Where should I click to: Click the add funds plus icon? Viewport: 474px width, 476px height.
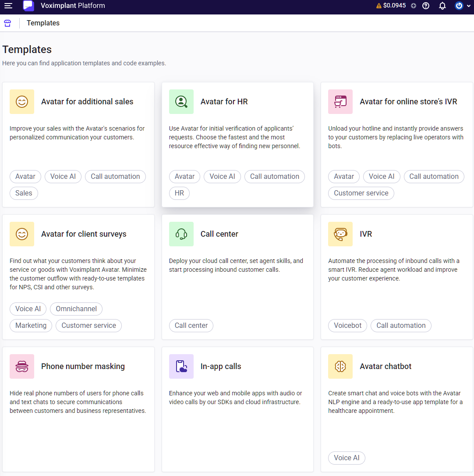point(414,6)
